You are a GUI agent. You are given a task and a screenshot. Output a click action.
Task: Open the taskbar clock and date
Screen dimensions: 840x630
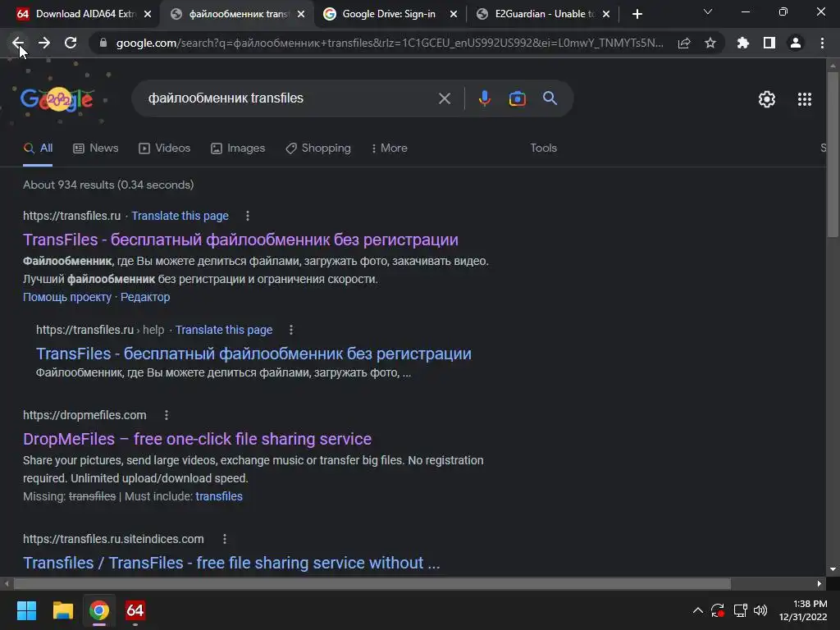coord(802,610)
